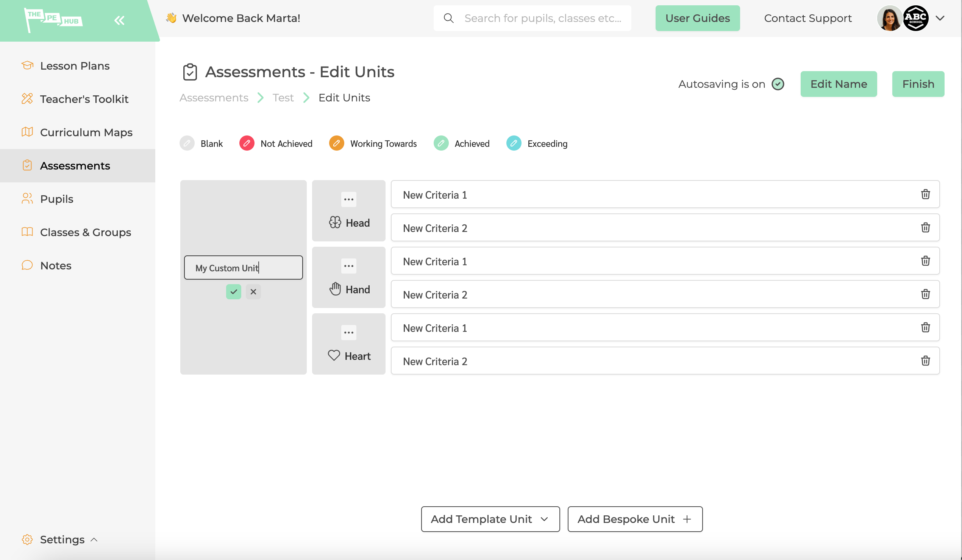The height and width of the screenshot is (560, 962).
Task: Click delete icon on Head New Criteria 1
Action: pos(925,194)
